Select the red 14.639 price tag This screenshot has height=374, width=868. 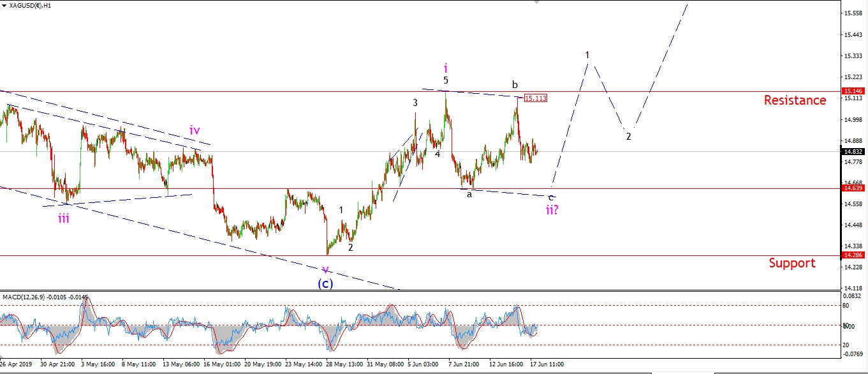coord(853,188)
